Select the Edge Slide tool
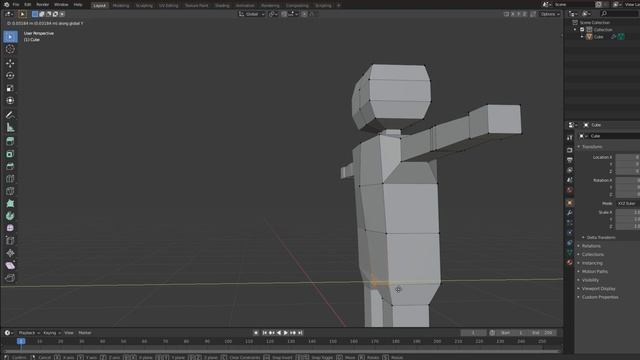The height and width of the screenshot is (360, 640). click(x=10, y=241)
